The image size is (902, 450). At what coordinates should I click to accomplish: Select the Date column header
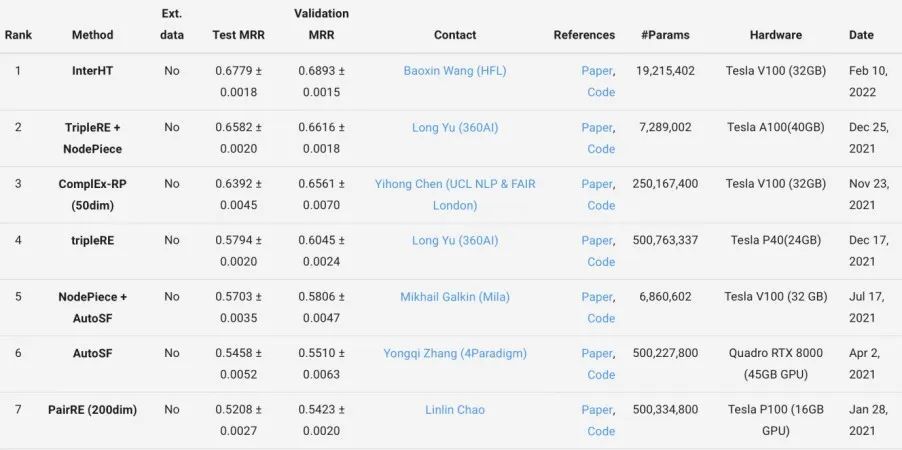click(x=861, y=35)
